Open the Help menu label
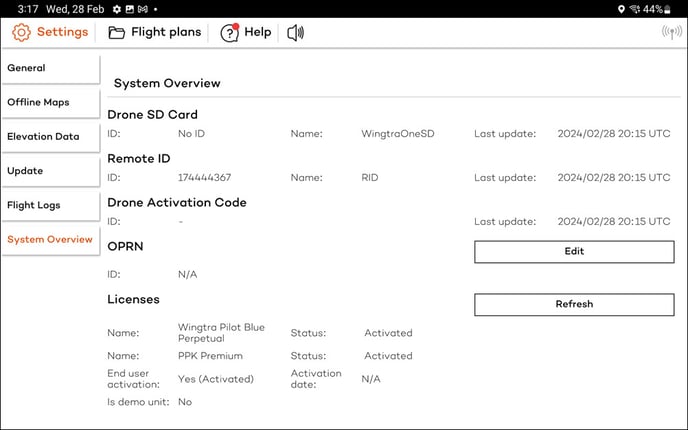 click(x=258, y=32)
